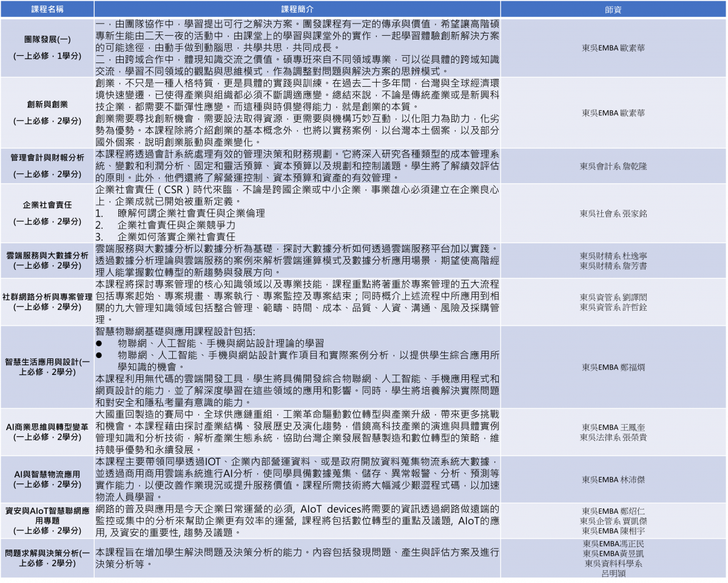Click the course description for 創新與創業
This screenshot has height=583, width=728.
click(297, 113)
